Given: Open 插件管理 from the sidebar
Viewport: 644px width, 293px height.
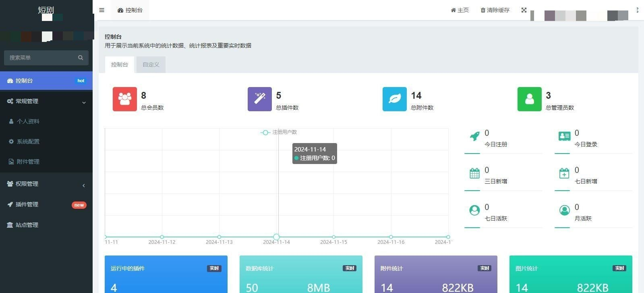Looking at the screenshot, I should (27, 205).
